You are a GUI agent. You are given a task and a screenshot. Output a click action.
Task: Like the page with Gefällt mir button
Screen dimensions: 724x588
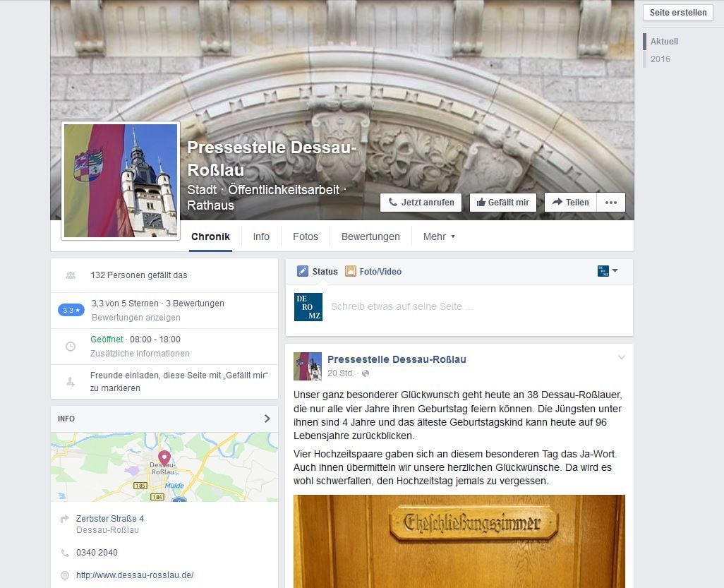coord(503,203)
